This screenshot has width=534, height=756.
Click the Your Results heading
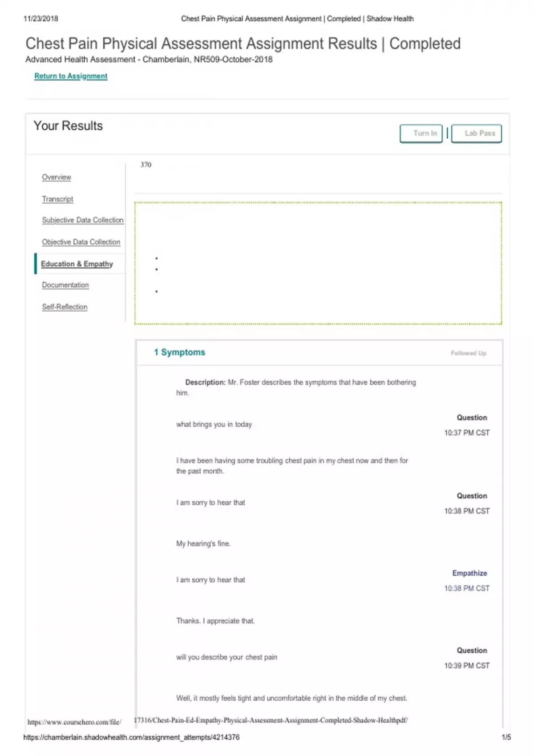pyautogui.click(x=68, y=126)
